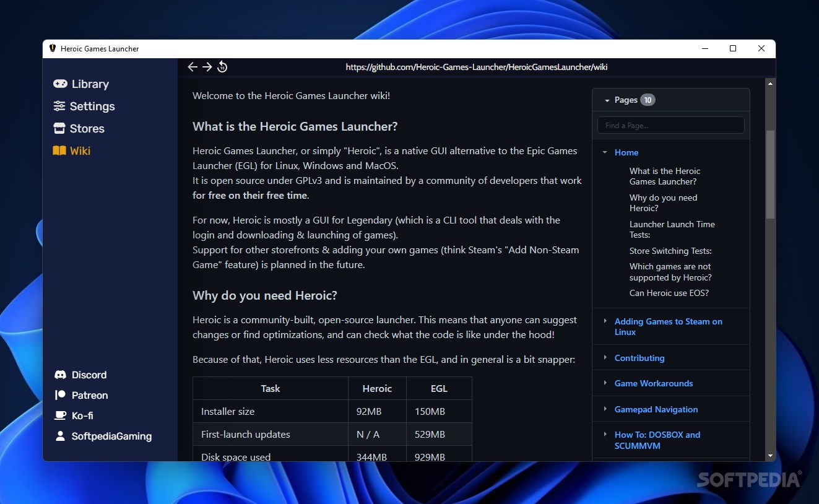This screenshot has width=819, height=504.
Task: Open the Patreon icon link
Action: (x=60, y=395)
